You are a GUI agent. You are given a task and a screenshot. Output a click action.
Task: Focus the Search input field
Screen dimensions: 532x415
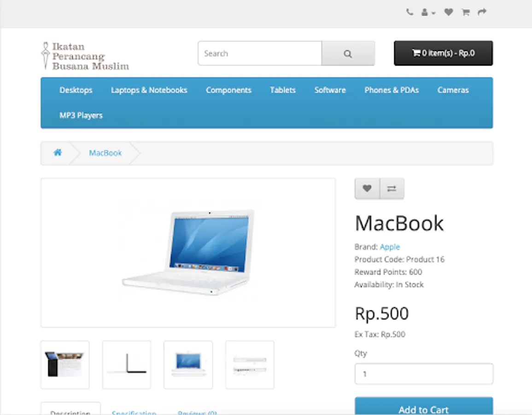(x=260, y=53)
